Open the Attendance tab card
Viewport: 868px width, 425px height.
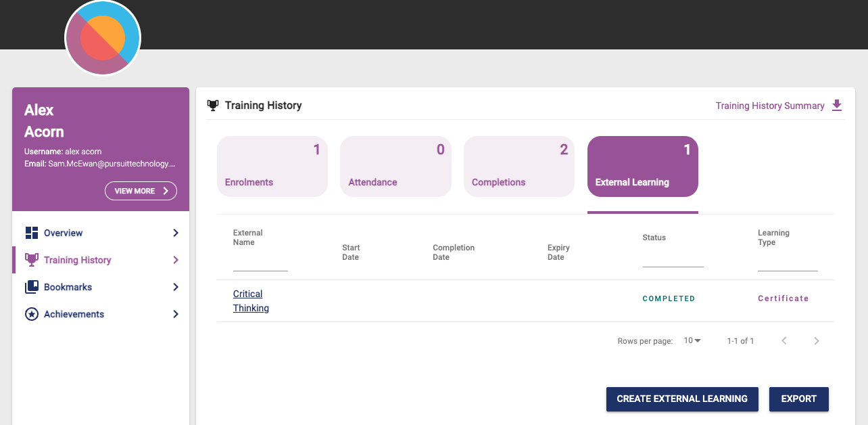tap(395, 166)
